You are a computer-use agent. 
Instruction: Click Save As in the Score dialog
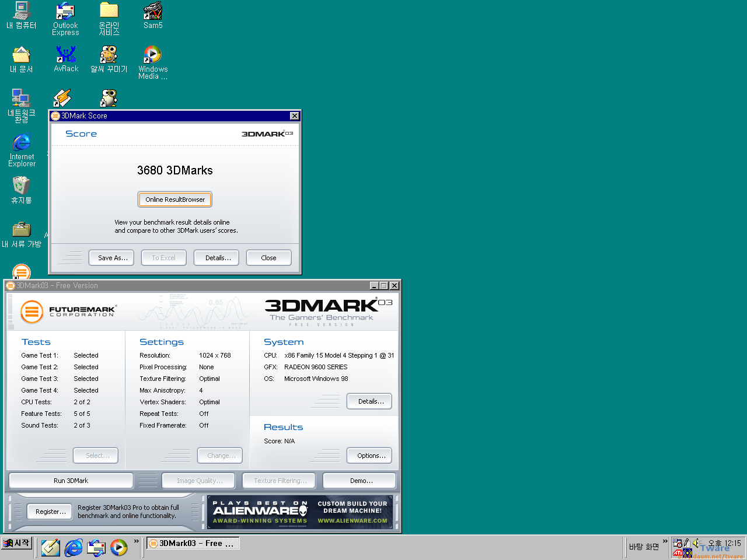coord(113,258)
